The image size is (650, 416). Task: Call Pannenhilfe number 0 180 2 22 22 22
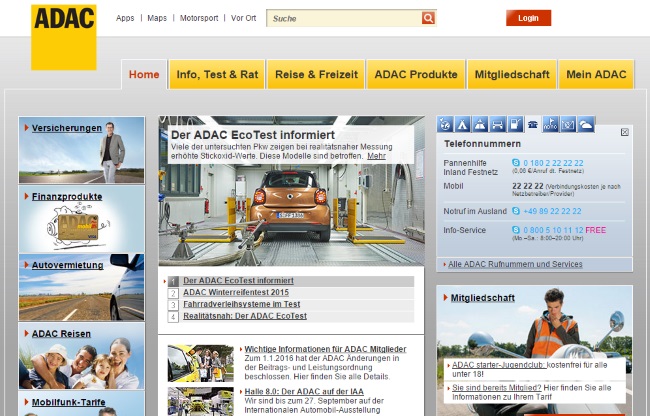[553, 163]
